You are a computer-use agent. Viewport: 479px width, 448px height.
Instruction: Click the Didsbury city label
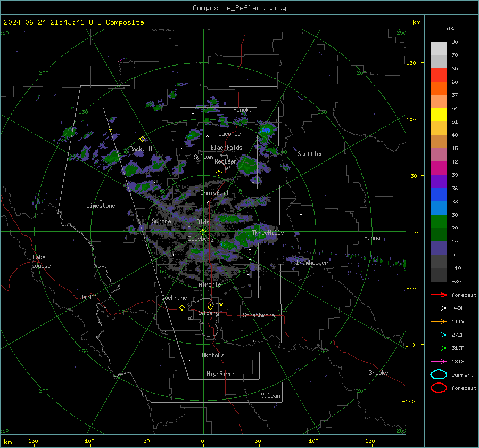(x=201, y=239)
